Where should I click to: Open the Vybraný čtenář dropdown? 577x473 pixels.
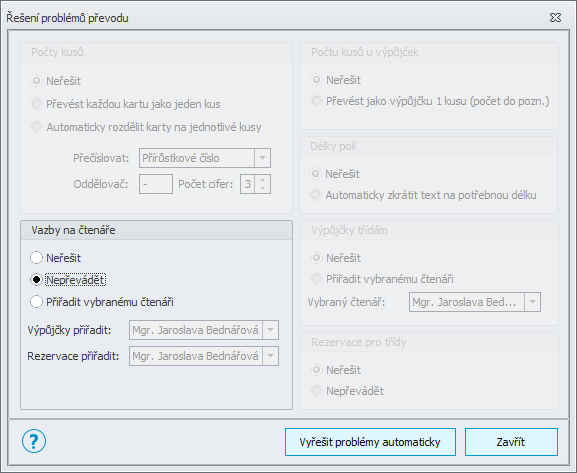pos(532,302)
